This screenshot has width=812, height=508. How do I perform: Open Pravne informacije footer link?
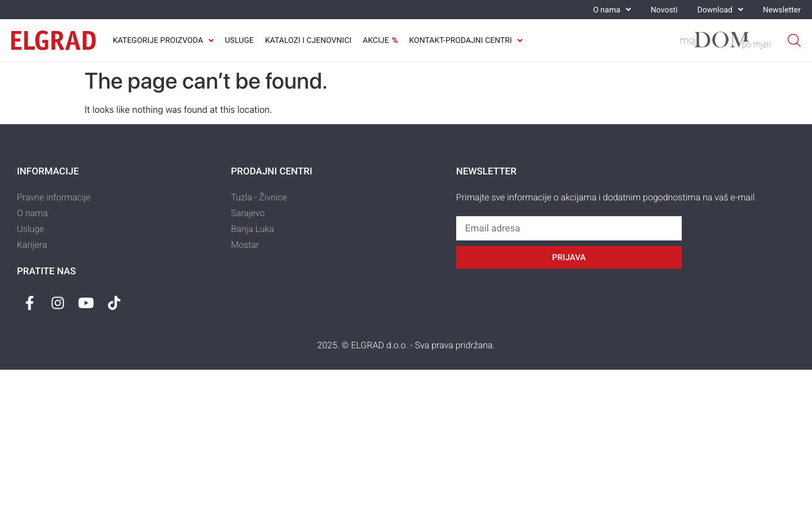click(x=54, y=197)
